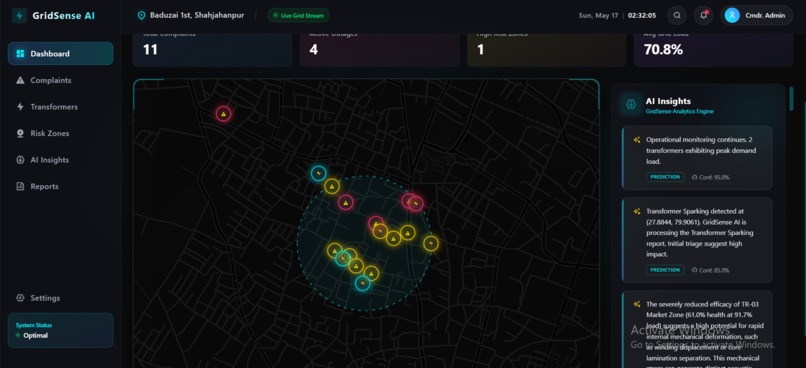Click the grid load value 70.8%
806x368 pixels.
point(664,50)
